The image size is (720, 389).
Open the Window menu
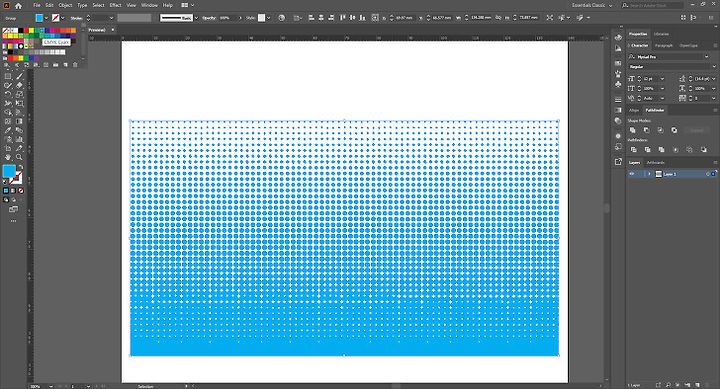[149, 5]
